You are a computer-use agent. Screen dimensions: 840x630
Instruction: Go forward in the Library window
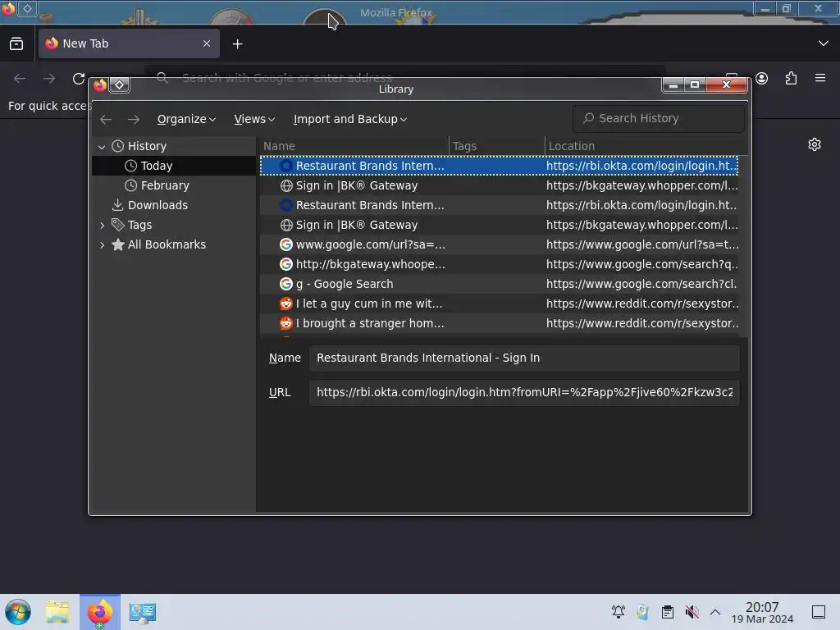coord(134,119)
